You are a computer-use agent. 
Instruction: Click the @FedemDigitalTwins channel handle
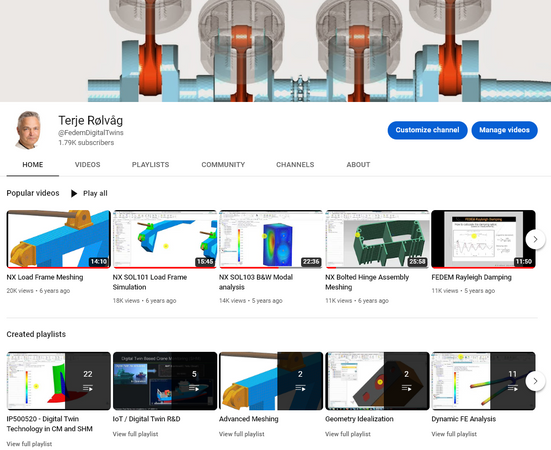(91, 132)
